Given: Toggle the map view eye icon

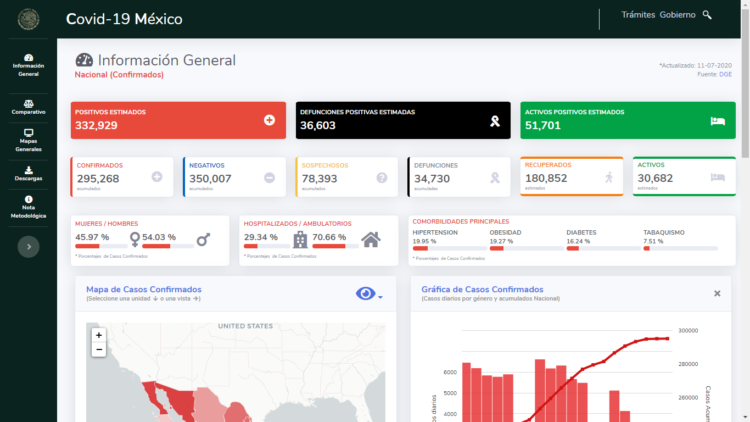Looking at the screenshot, I should pyautogui.click(x=365, y=293).
